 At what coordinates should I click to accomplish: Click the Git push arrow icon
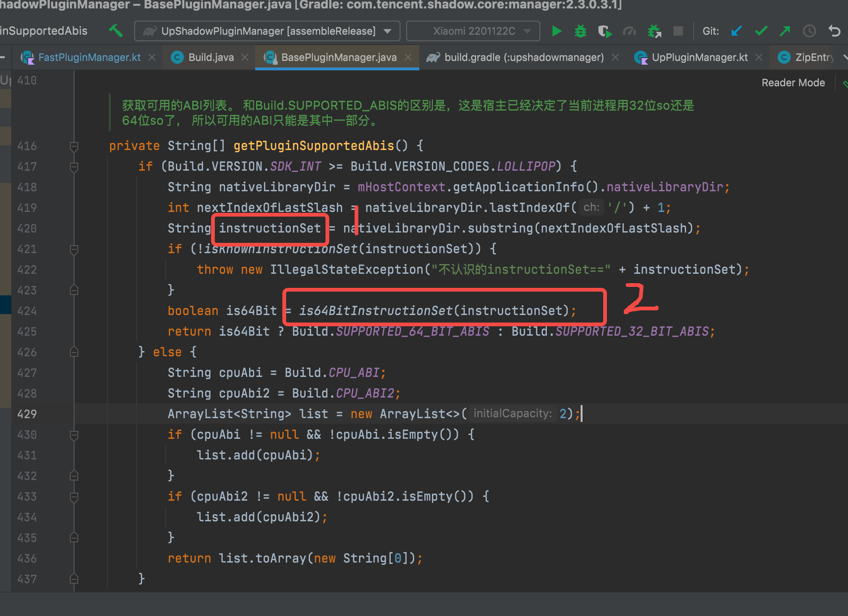[785, 31]
